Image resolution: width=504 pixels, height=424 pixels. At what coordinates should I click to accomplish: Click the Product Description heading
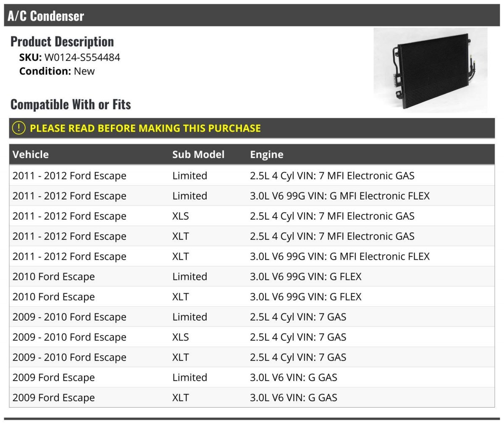click(62, 42)
